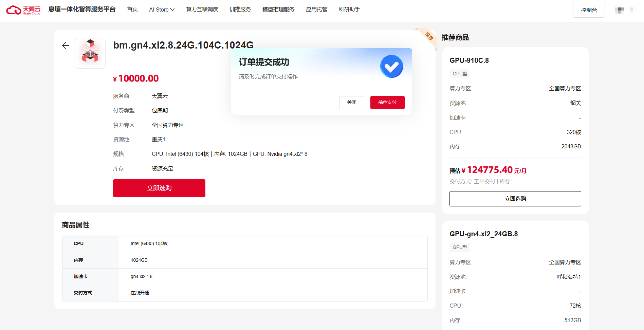Click the bm.gn4 product cube thumbnail
644x330 pixels.
(90, 53)
